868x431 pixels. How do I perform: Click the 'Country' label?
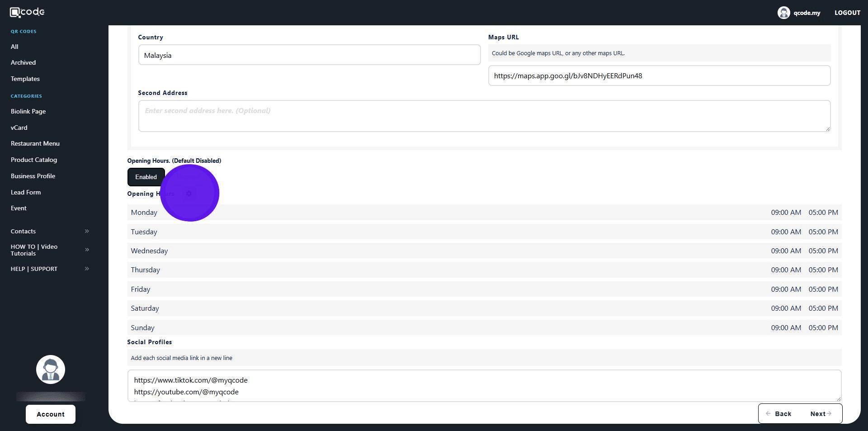click(151, 37)
